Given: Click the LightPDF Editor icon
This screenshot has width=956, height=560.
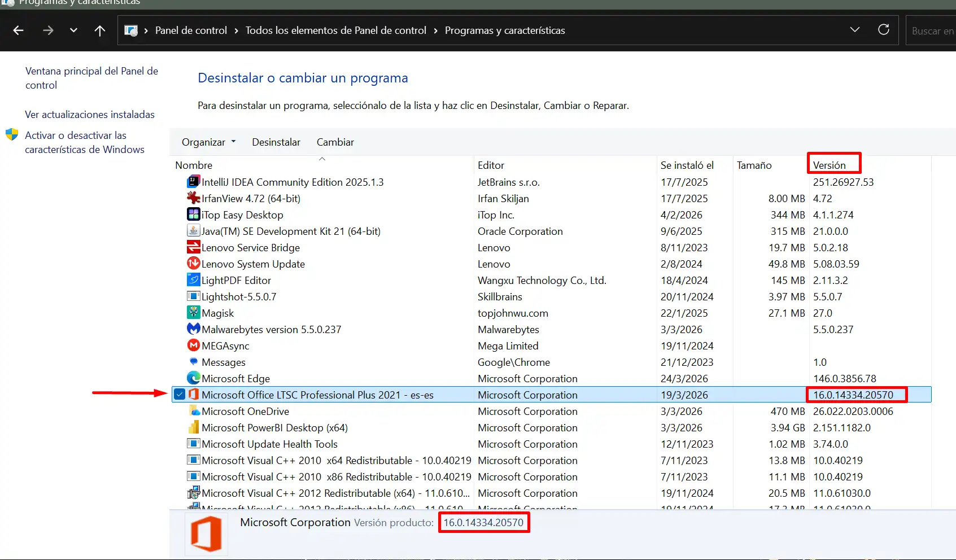Looking at the screenshot, I should [194, 280].
